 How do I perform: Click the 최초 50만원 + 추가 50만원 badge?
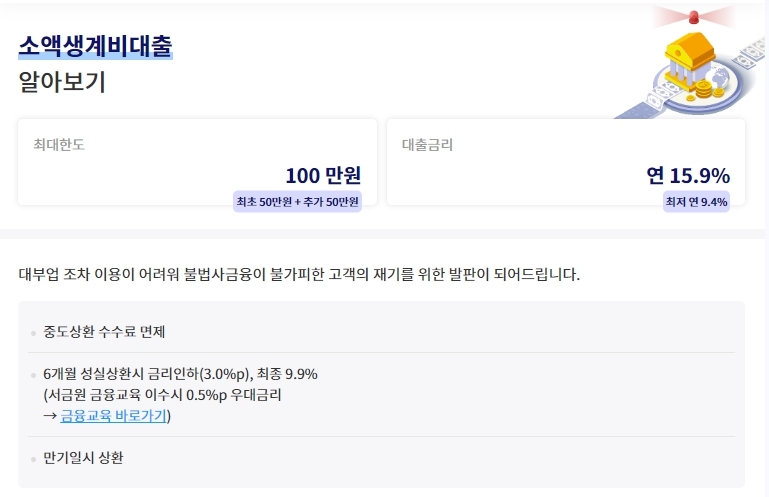coord(297,202)
